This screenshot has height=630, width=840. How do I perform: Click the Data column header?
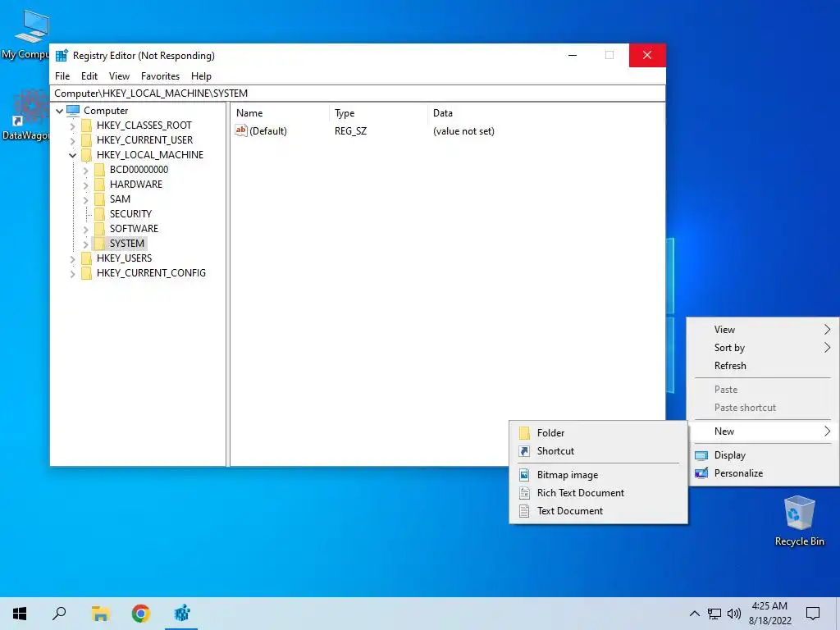coord(546,113)
